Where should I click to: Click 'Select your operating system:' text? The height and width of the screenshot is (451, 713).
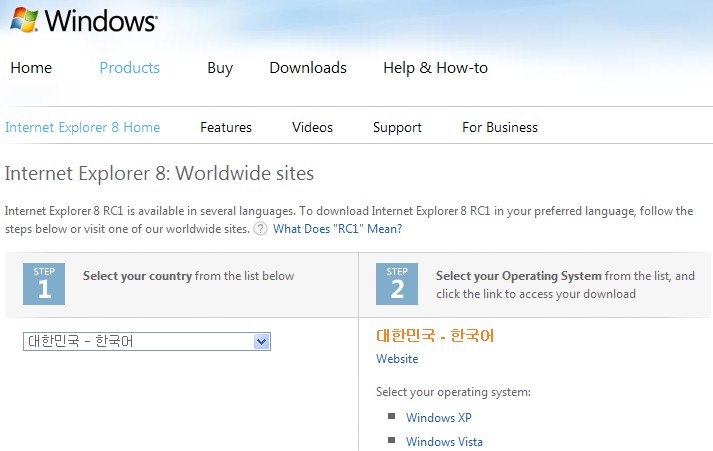point(453,392)
